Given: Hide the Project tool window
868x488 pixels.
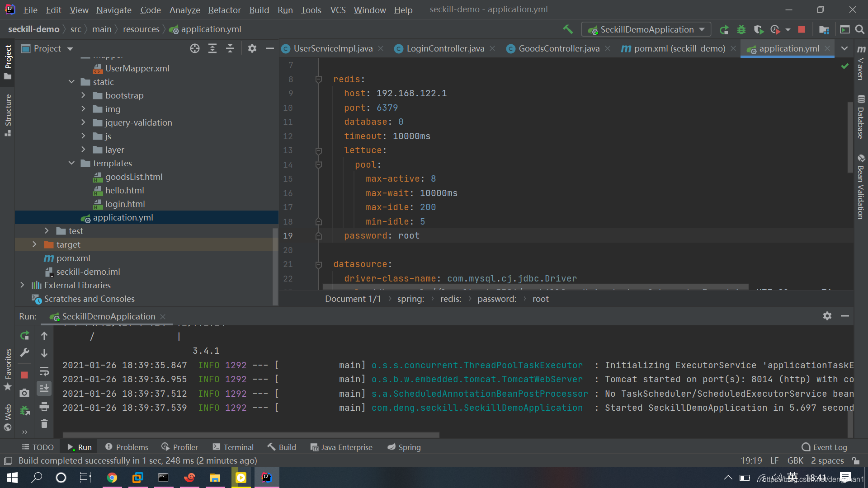Looking at the screenshot, I should click(x=270, y=48).
